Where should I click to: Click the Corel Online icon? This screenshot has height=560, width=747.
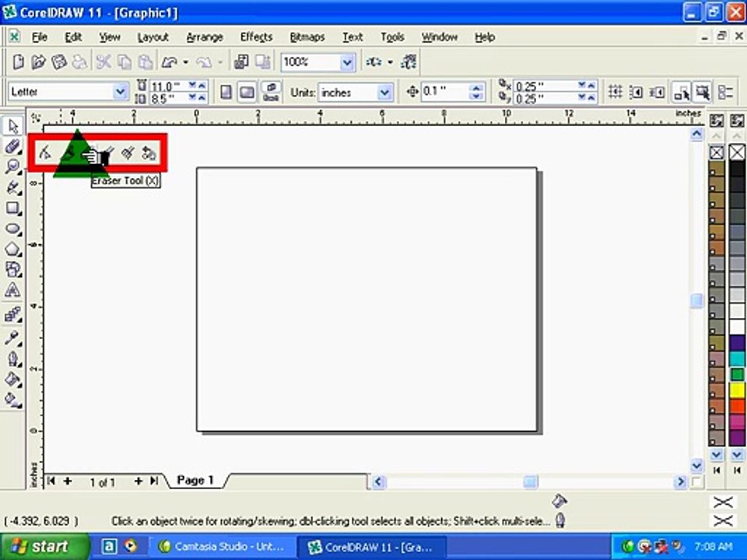tap(409, 62)
